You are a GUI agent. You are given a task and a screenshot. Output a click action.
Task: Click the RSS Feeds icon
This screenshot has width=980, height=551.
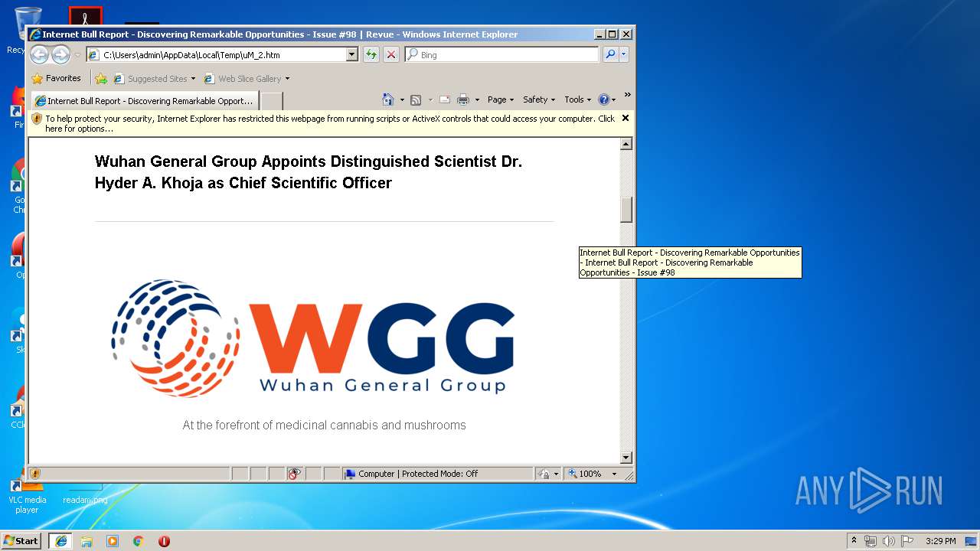click(416, 99)
